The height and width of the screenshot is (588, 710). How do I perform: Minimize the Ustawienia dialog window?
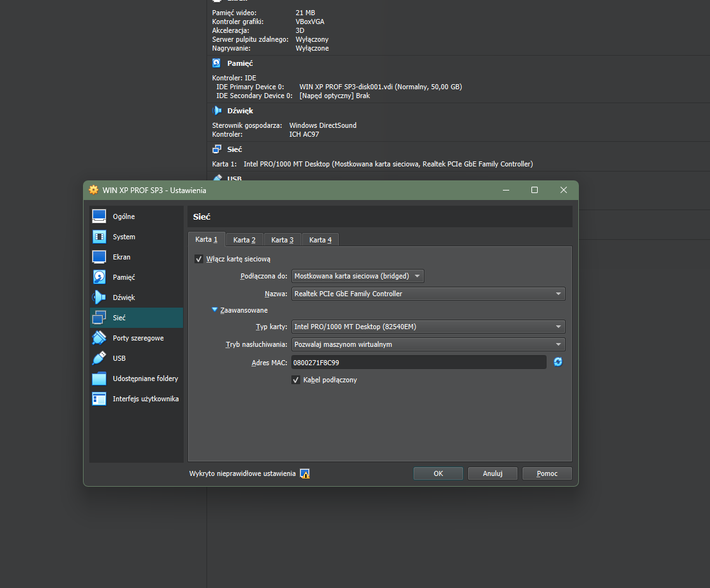(x=506, y=190)
